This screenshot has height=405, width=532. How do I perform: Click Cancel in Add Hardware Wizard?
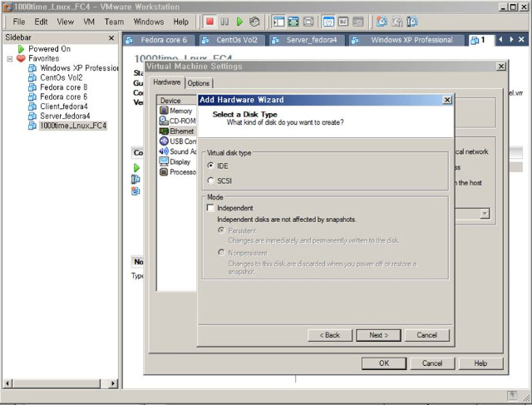(426, 335)
